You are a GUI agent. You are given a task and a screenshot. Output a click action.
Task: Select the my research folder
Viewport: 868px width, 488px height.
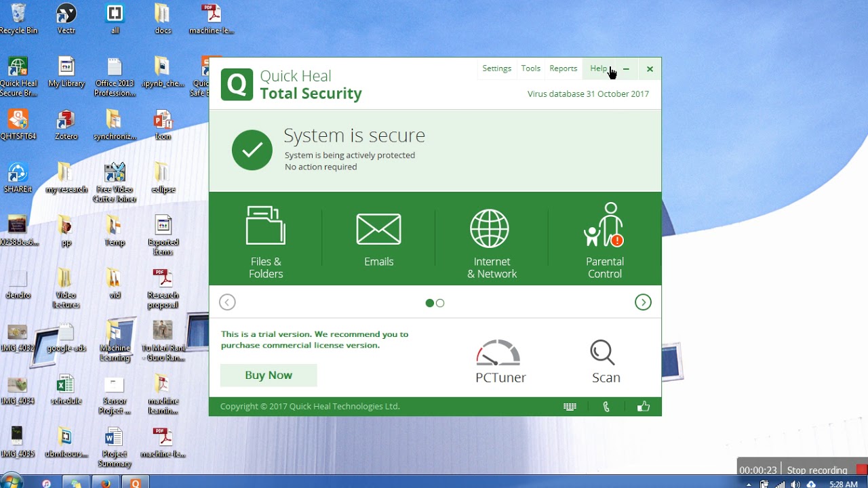point(66,178)
